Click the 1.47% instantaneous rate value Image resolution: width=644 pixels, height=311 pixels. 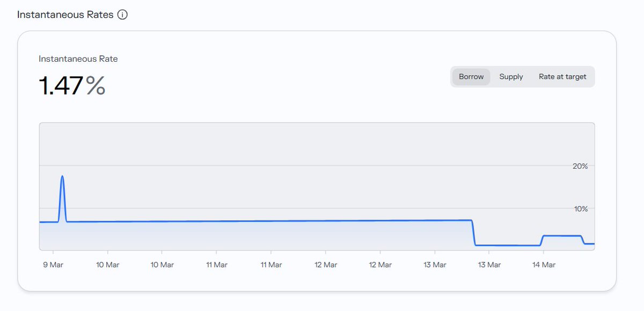72,86
